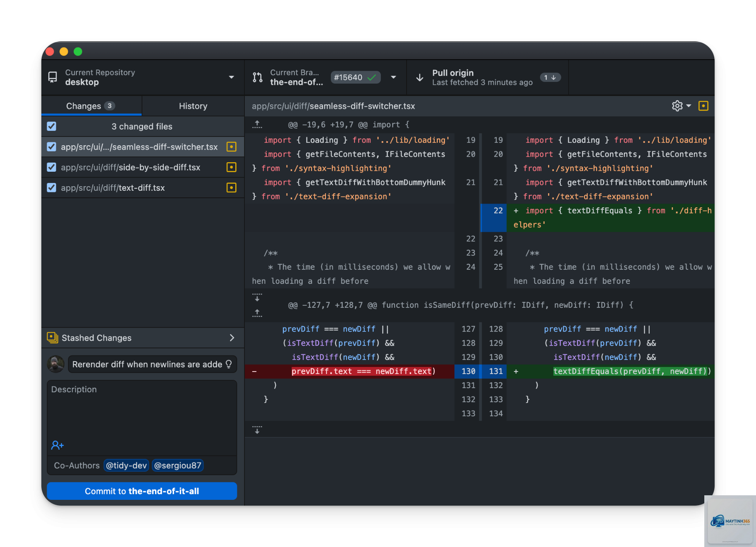Select side-by-side-diff.tsx in changed files
The width and height of the screenshot is (756, 547).
click(143, 167)
